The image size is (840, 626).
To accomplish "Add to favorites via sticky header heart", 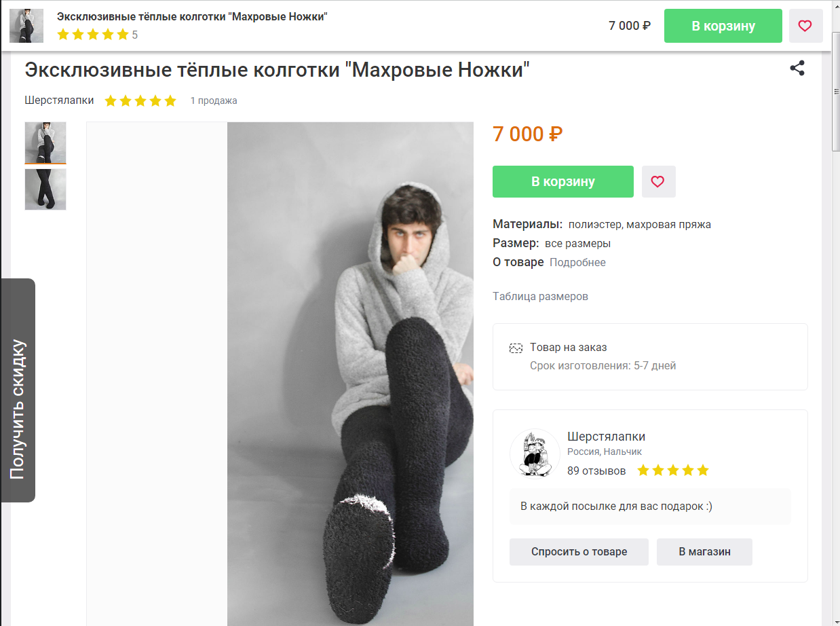I will 805,26.
